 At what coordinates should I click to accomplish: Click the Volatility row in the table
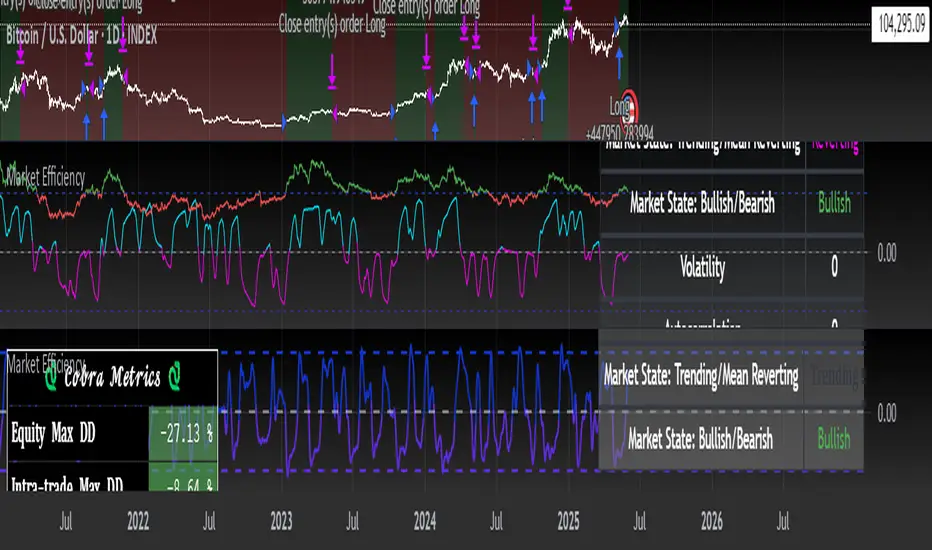coord(702,266)
